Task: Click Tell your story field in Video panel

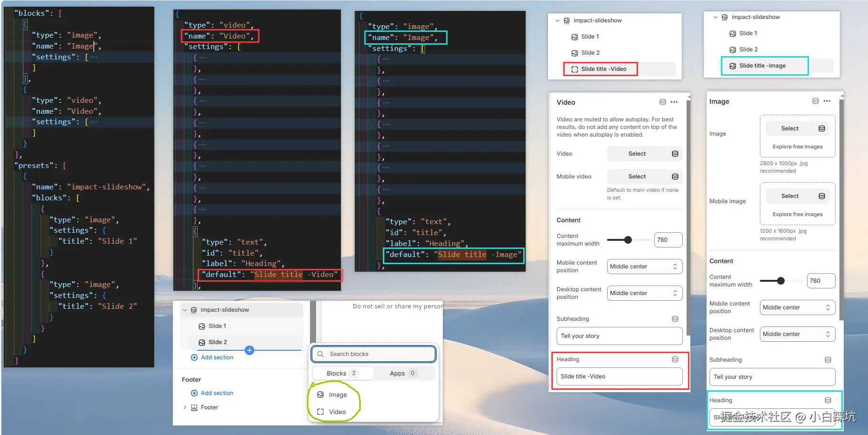Action: click(619, 336)
